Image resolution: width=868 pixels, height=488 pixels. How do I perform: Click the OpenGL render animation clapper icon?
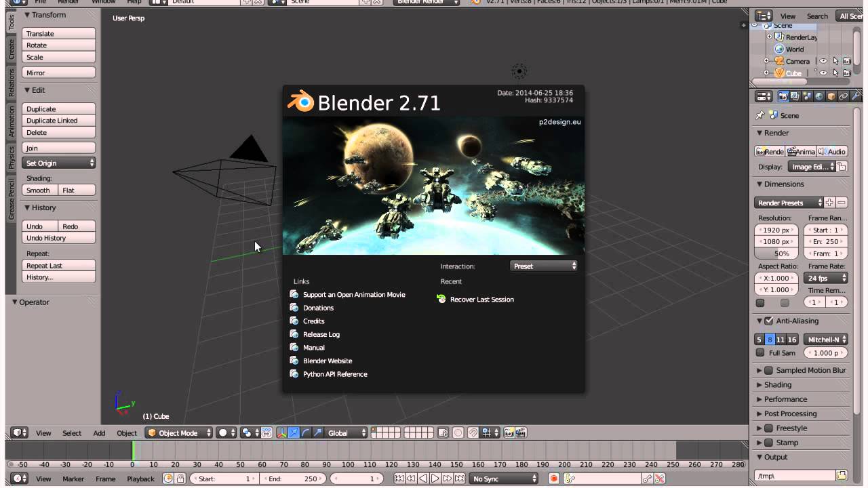tap(521, 432)
